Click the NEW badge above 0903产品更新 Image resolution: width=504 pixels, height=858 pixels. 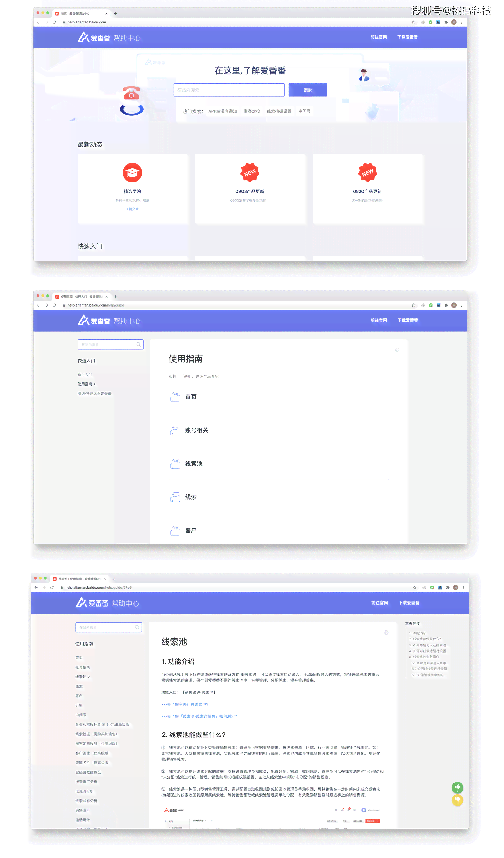[x=250, y=172]
